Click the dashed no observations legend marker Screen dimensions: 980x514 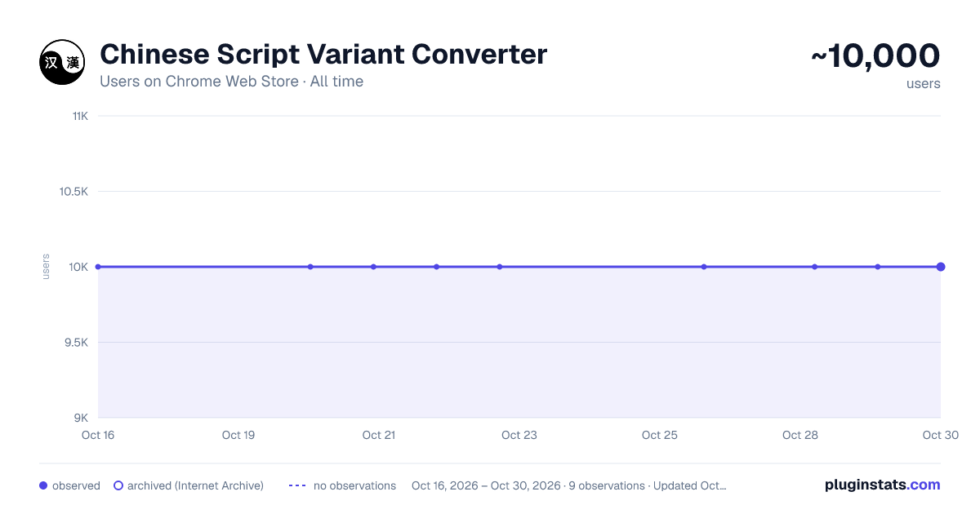297,485
